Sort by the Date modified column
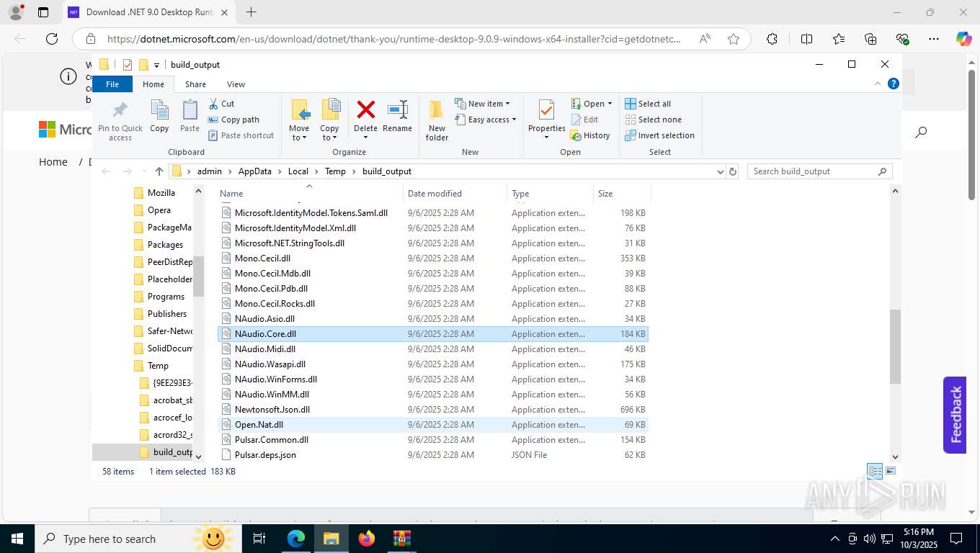 (x=455, y=193)
